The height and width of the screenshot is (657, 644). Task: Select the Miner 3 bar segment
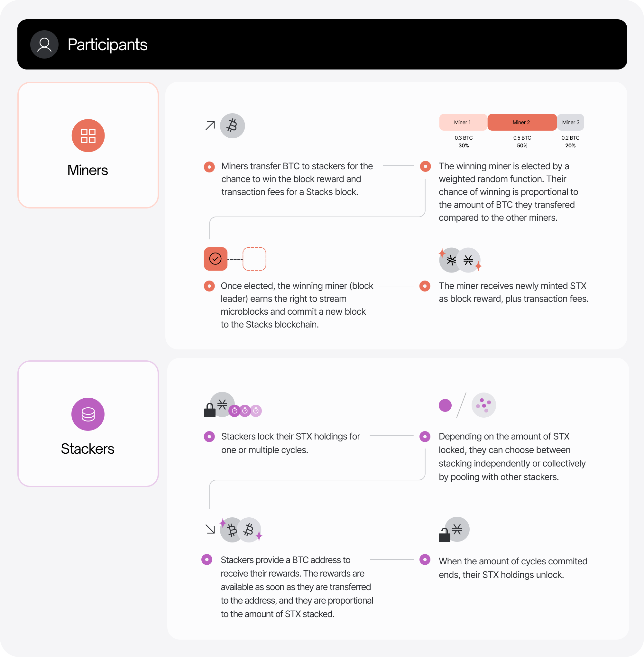point(571,122)
